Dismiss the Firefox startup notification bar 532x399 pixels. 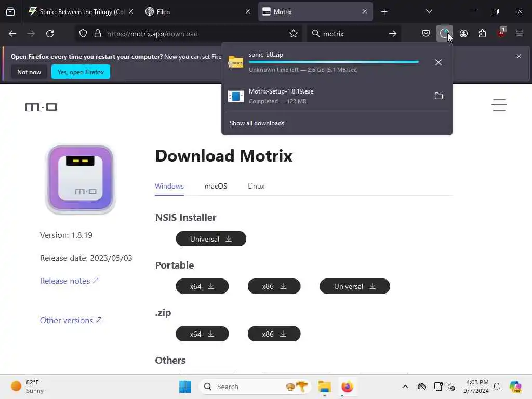[519, 56]
